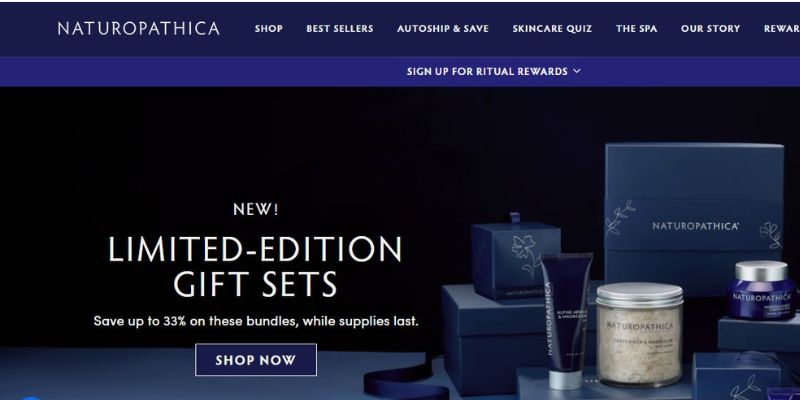This screenshot has width=800, height=400.
Task: Select the partially visible Rewards nav item
Action: coord(782,29)
